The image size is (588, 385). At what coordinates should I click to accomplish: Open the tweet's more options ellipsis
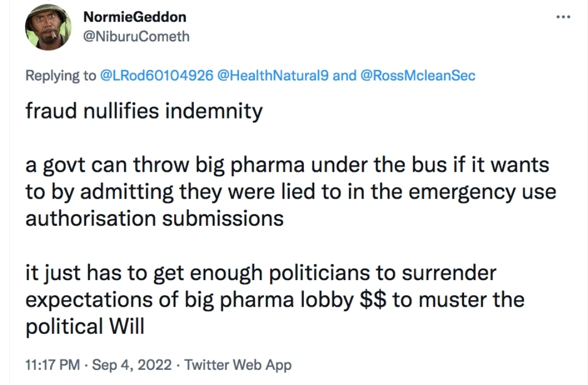(563, 17)
